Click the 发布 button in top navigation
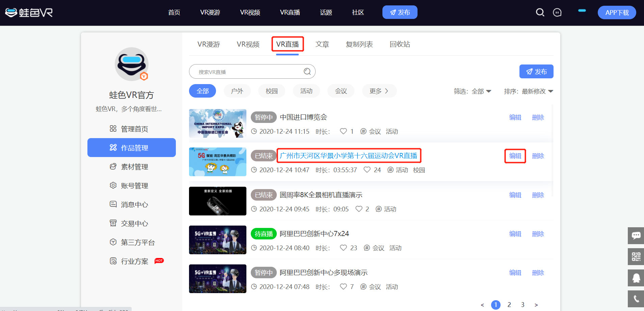Image resolution: width=644 pixels, height=311 pixels. [x=400, y=12]
